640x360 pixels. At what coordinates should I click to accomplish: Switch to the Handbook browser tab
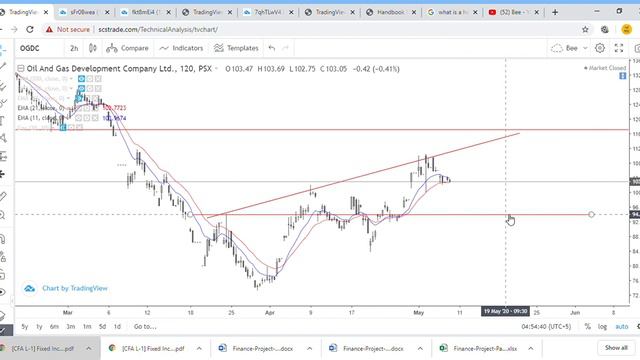coord(391,12)
